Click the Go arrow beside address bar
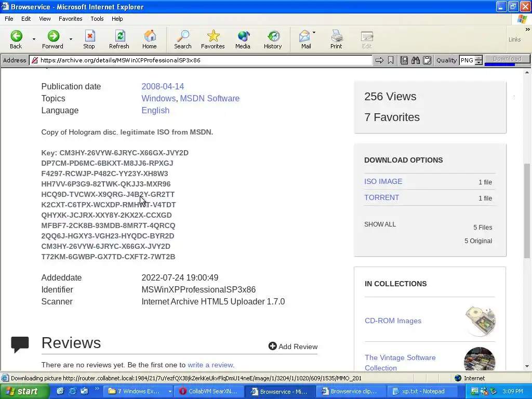The image size is (532, 399). click(379, 60)
